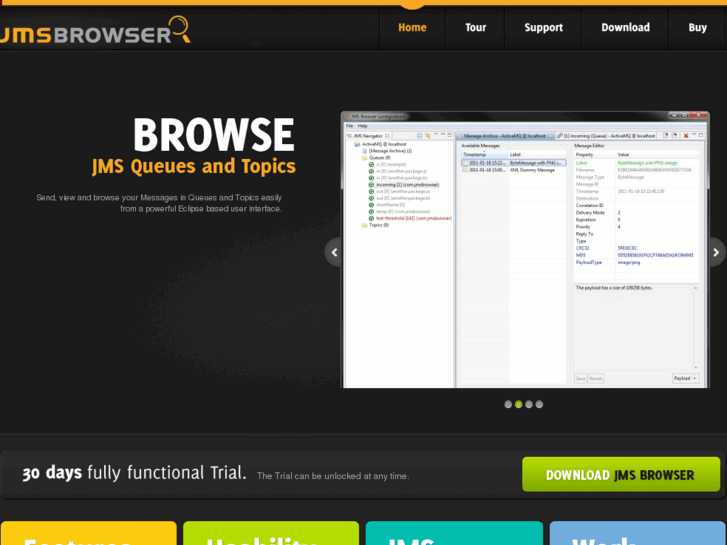Click the Download JMS Browser button
The width and height of the screenshot is (727, 545).
(x=621, y=474)
